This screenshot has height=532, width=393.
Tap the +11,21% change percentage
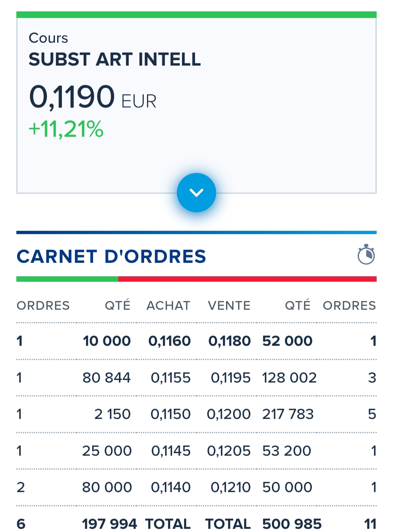66,129
